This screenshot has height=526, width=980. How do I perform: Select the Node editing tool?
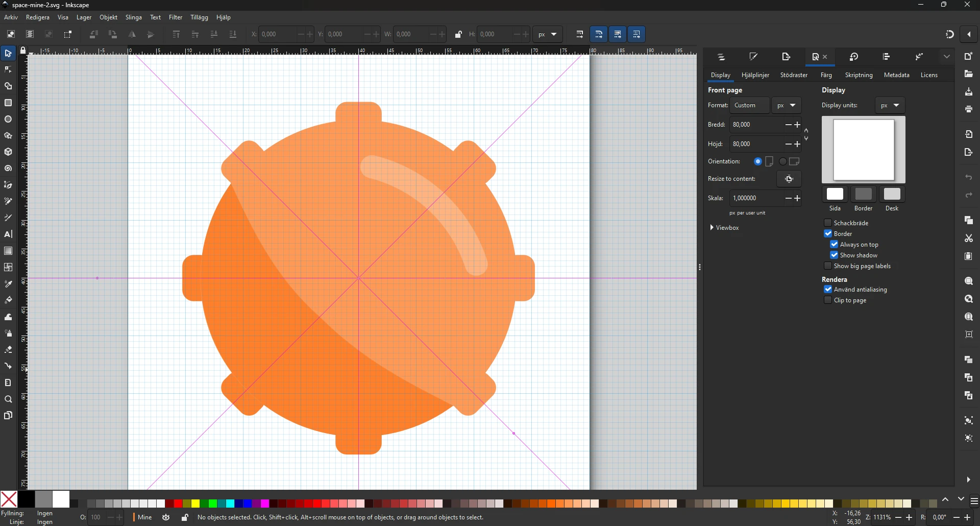click(8, 69)
